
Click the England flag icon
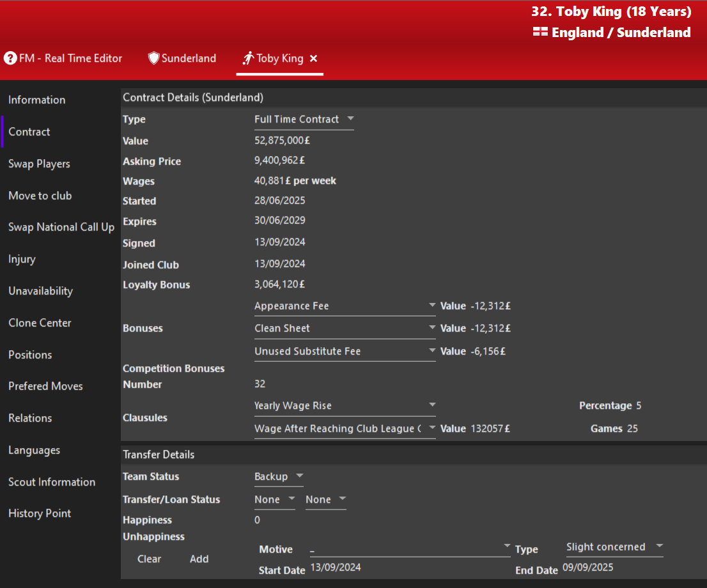point(540,32)
